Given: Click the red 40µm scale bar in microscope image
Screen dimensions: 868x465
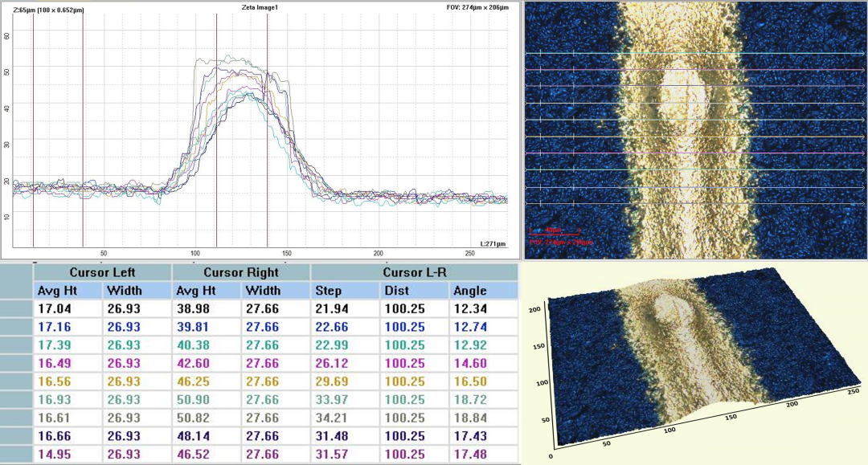Looking at the screenshot, I should coord(554,230).
